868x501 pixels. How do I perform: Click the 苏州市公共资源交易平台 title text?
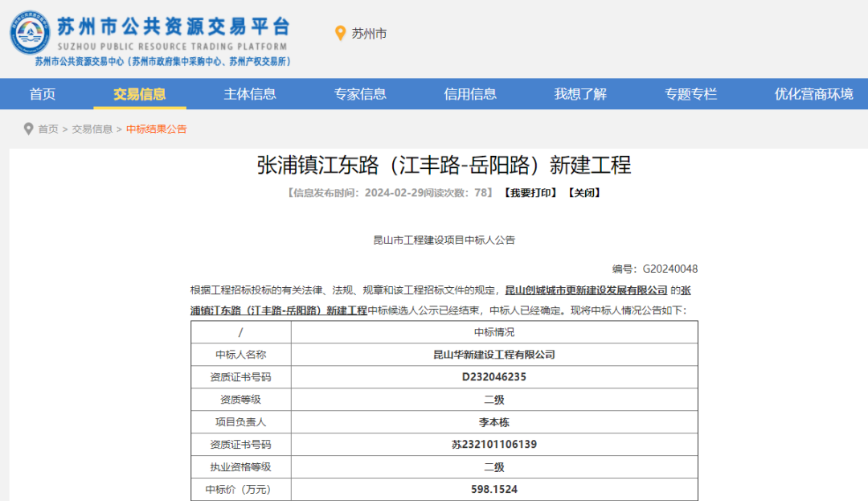173,26
